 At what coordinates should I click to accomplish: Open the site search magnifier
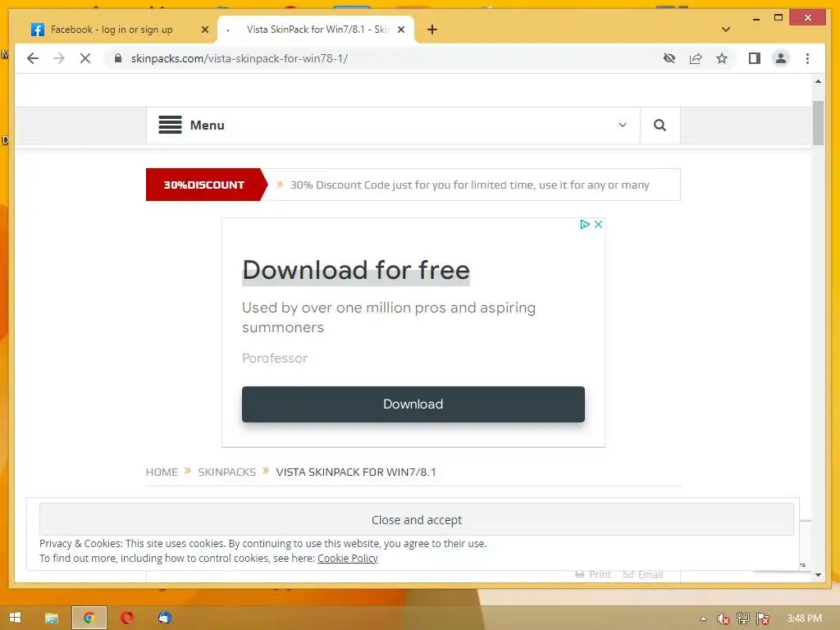point(660,125)
